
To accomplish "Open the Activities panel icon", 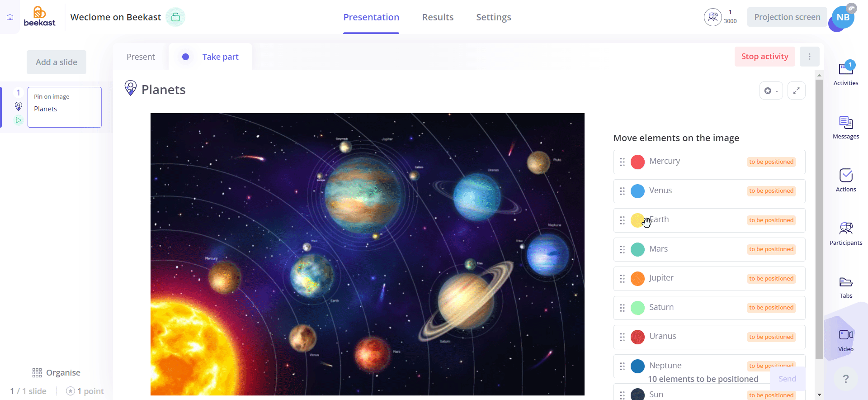I will pos(846,69).
